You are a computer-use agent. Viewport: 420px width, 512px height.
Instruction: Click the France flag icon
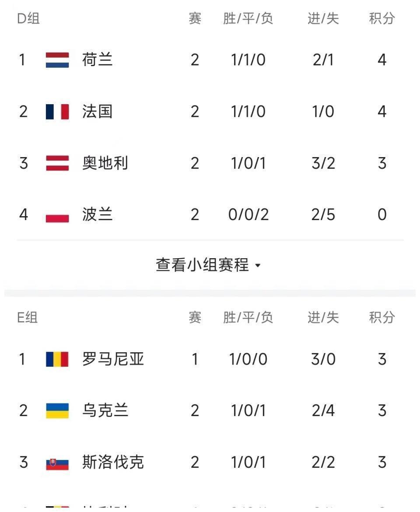coord(57,112)
